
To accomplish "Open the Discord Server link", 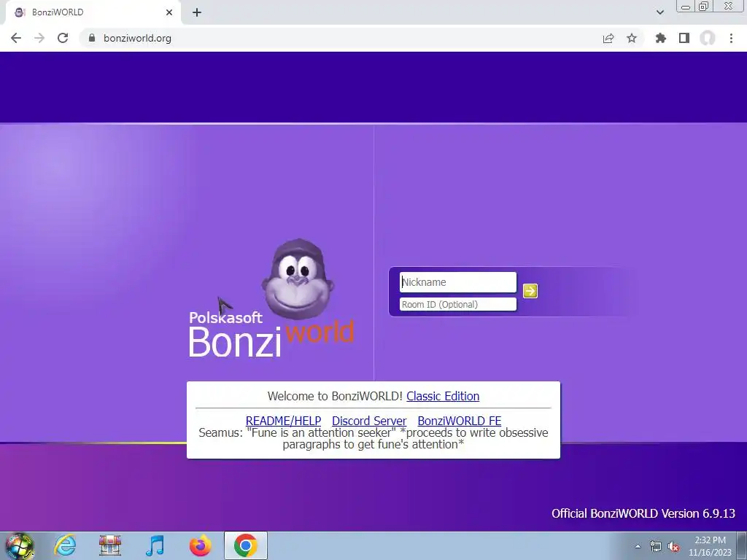I will pyautogui.click(x=369, y=421).
